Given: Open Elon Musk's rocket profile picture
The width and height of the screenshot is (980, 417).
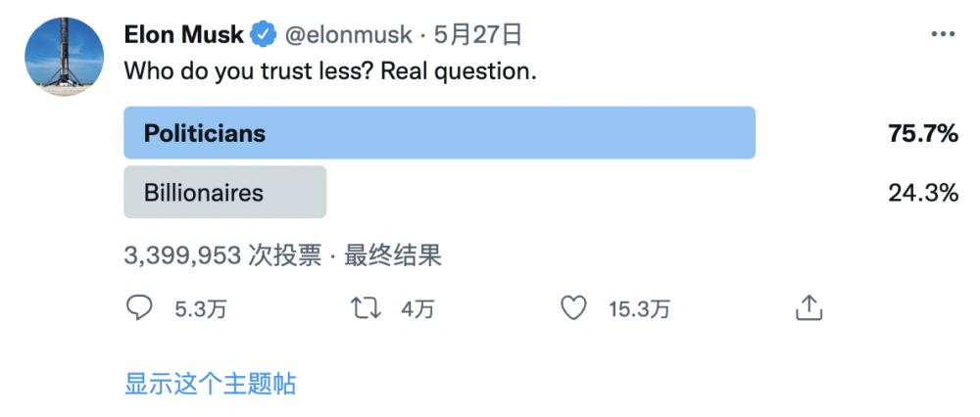Looking at the screenshot, I should pyautogui.click(x=65, y=57).
